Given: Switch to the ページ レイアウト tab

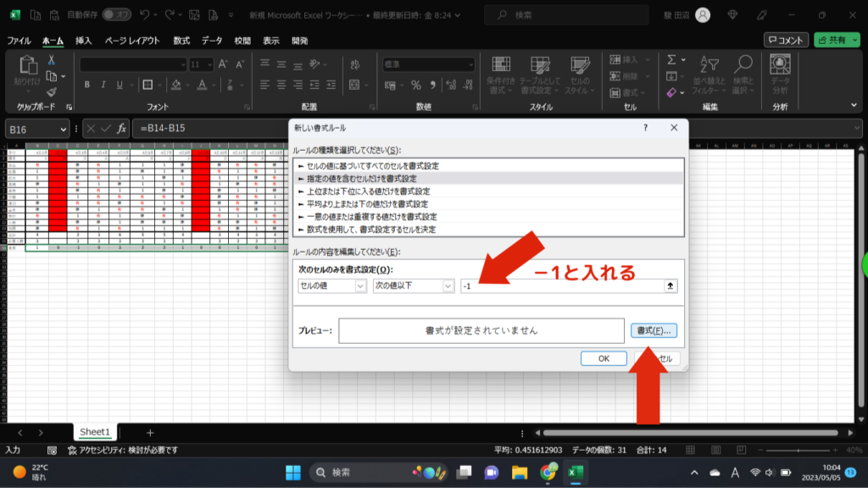Looking at the screenshot, I should (132, 41).
